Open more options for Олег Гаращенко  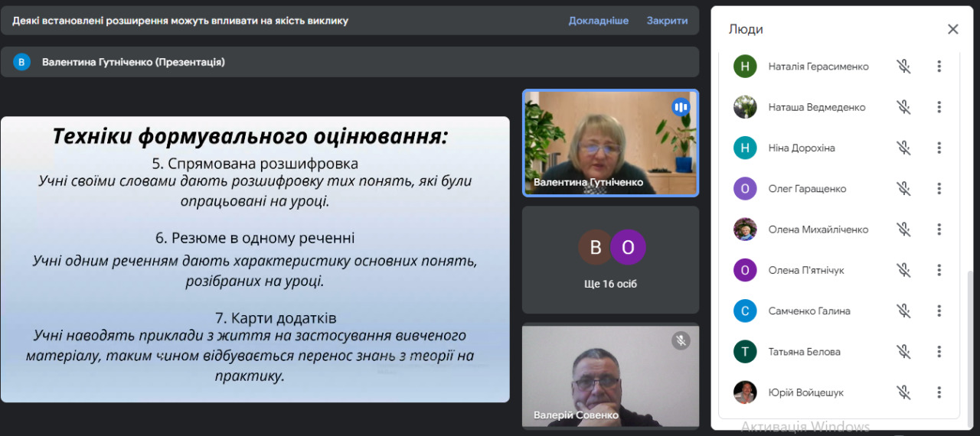(x=939, y=188)
